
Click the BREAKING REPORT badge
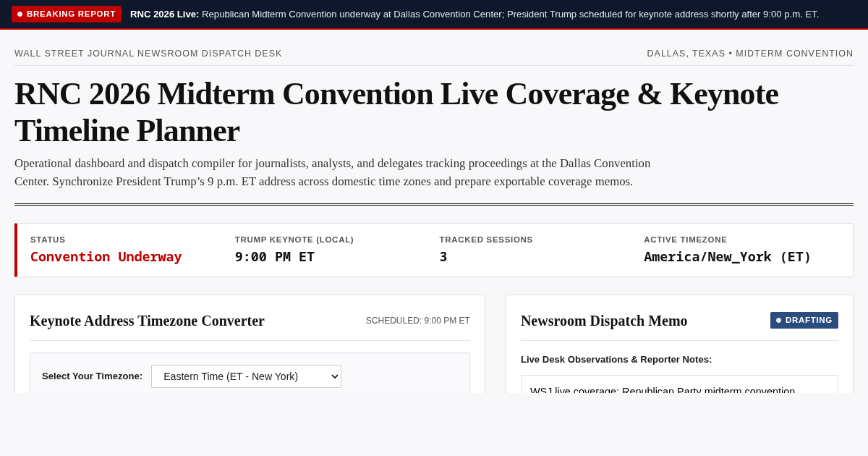click(x=67, y=14)
